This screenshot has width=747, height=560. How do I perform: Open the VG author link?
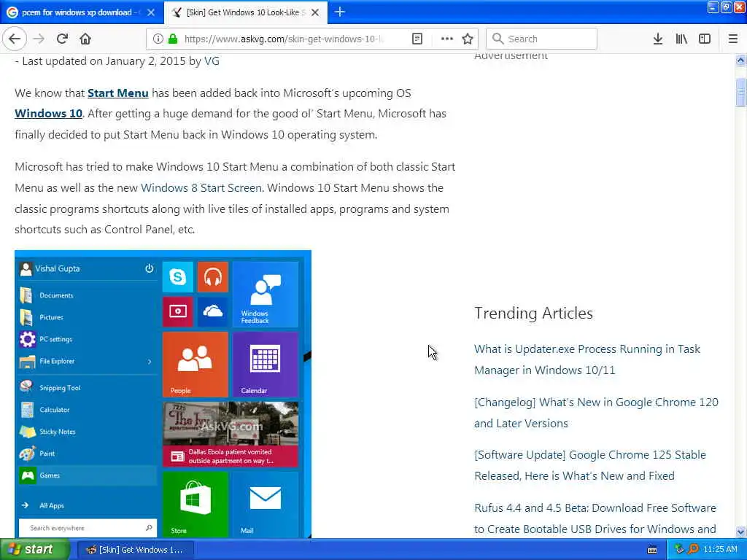tap(212, 61)
